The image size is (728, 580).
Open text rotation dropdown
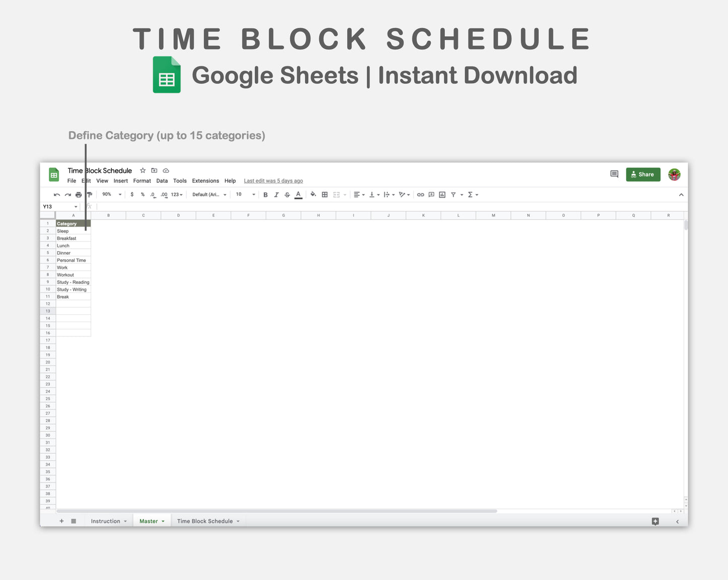click(x=404, y=195)
